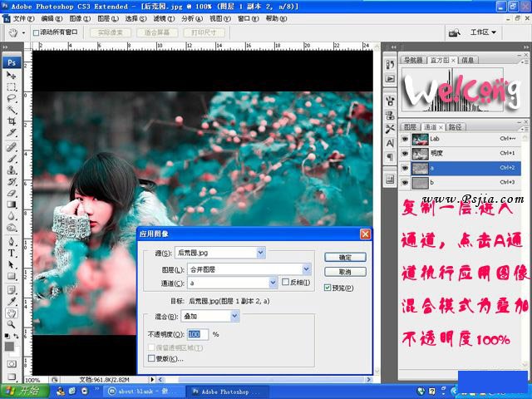
Task: Select the Healing Brush tool
Action: [11, 147]
